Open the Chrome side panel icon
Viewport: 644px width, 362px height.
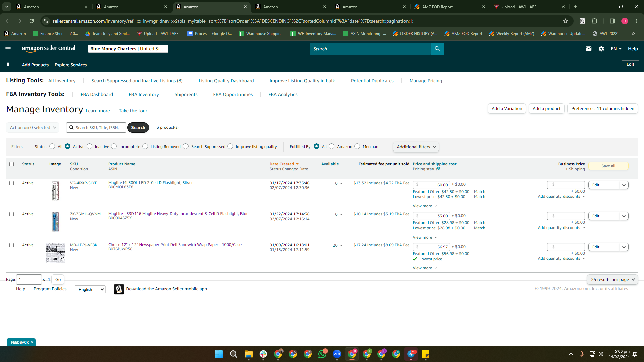(612, 21)
